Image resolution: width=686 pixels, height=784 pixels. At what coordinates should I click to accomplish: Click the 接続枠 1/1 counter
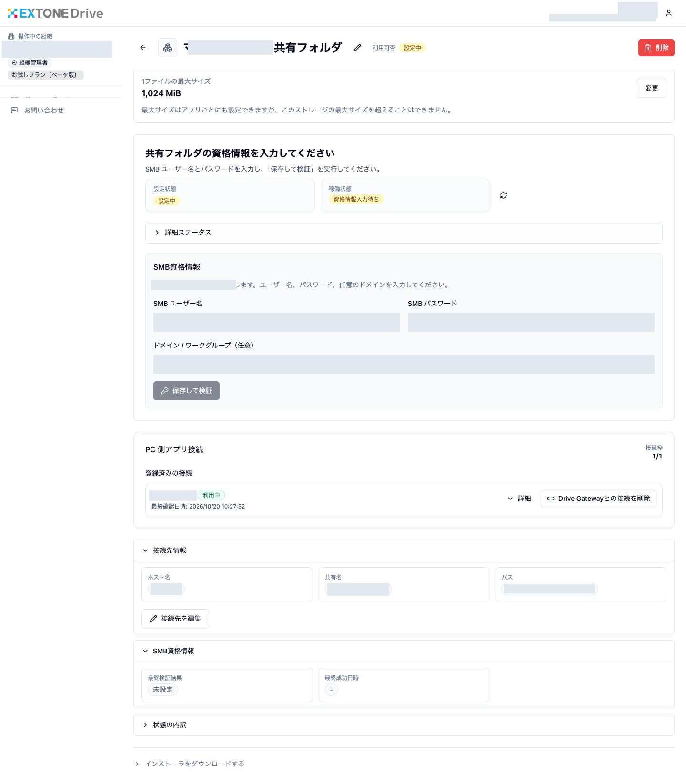coord(654,452)
